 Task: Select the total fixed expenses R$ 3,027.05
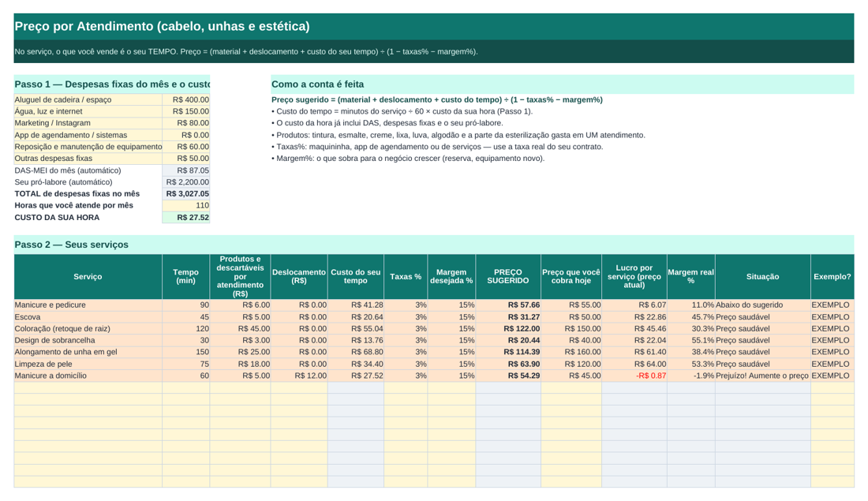(186, 194)
